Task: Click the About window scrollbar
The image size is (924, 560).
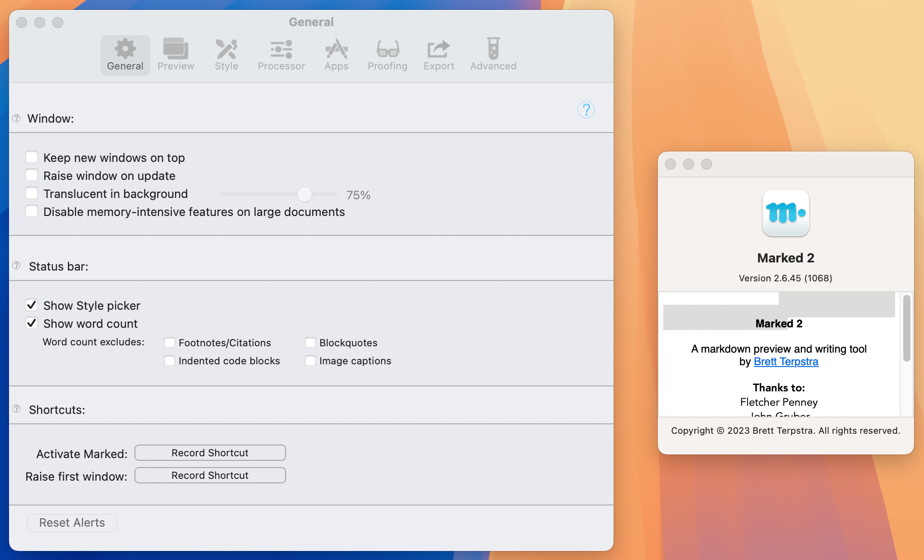Action: [x=906, y=328]
